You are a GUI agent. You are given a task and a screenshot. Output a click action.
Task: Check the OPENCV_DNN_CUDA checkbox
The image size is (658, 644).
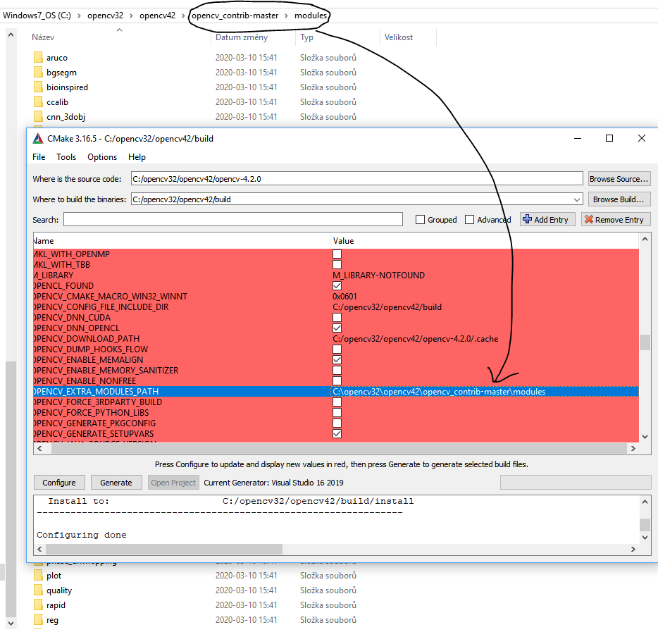337,317
